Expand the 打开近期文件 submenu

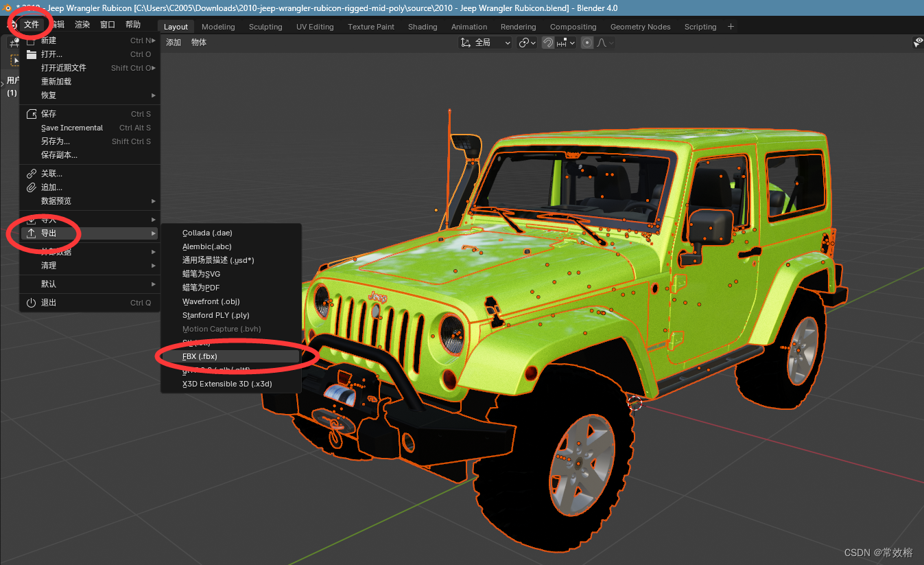tap(90, 68)
